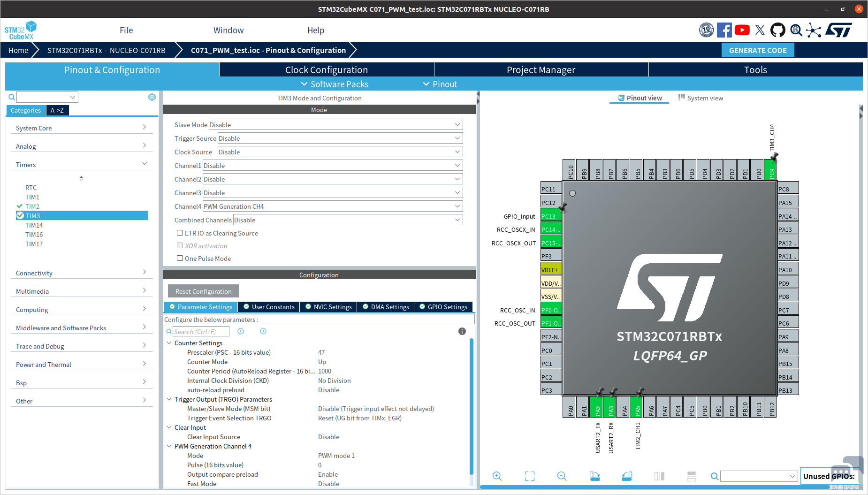Open the Slave Mode dropdown
The image size is (868, 495).
click(335, 124)
